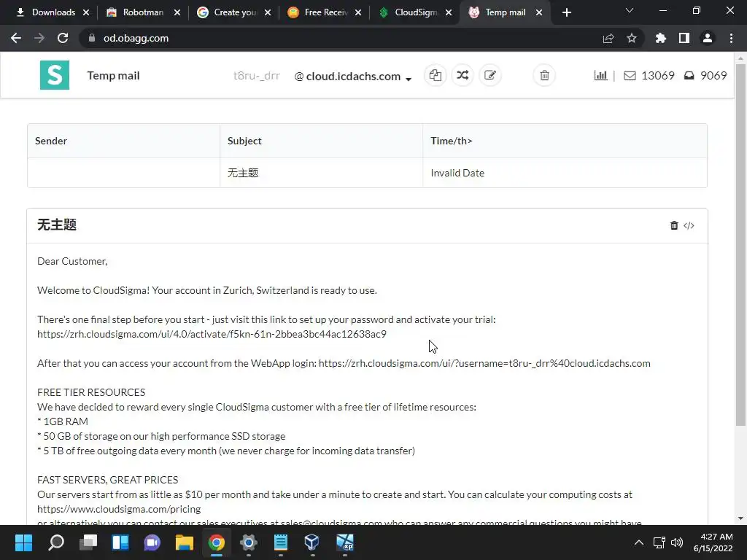
Task: Click the cloudsigma.com/pricing URL text
Action: 119,509
